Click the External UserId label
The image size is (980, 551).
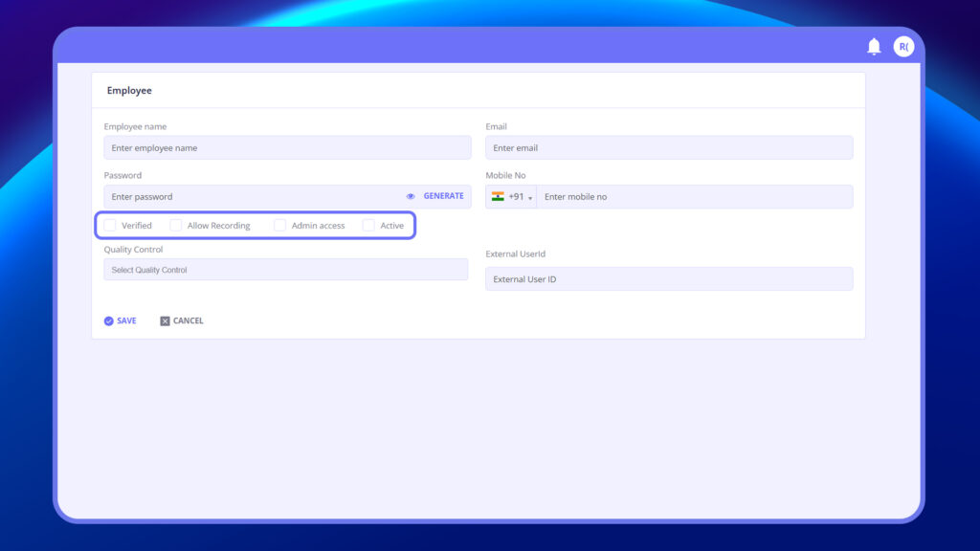click(x=516, y=253)
